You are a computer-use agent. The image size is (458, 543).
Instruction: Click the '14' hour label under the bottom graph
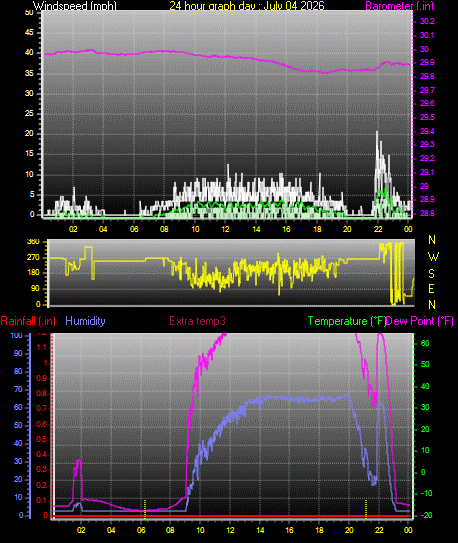coord(260,530)
